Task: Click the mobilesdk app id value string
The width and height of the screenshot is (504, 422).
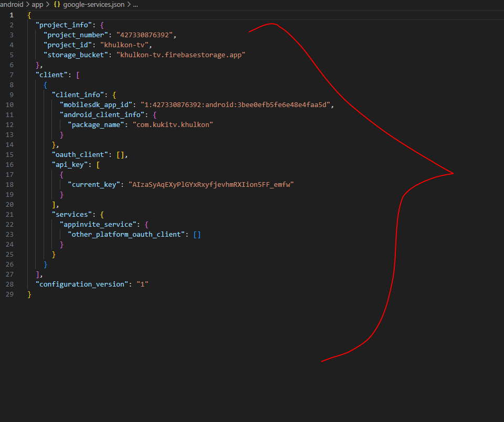Action: pos(235,105)
